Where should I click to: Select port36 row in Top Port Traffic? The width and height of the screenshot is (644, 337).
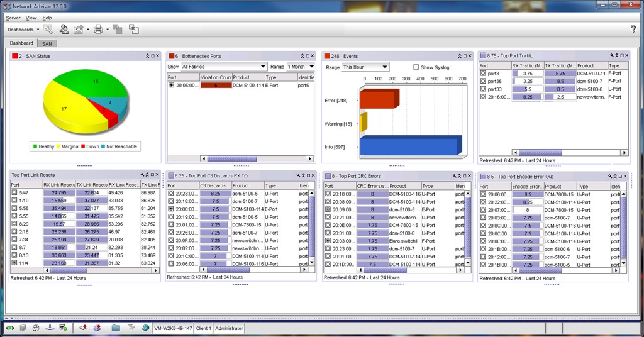pos(553,81)
